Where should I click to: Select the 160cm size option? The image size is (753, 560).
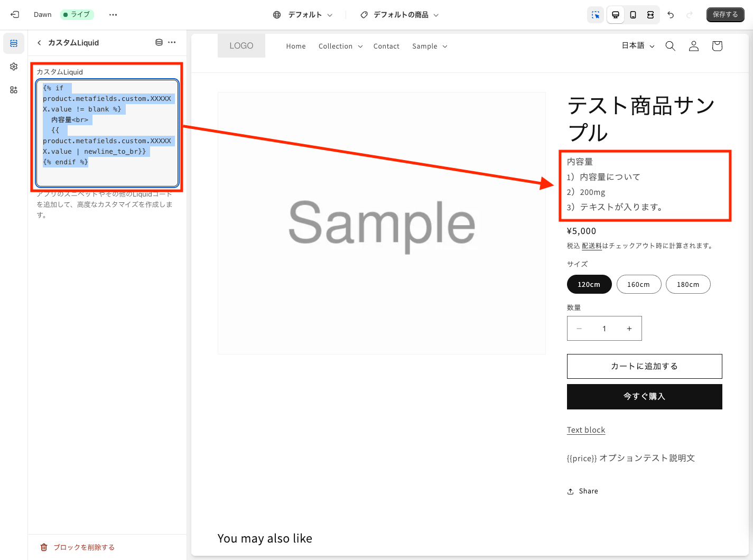click(639, 284)
